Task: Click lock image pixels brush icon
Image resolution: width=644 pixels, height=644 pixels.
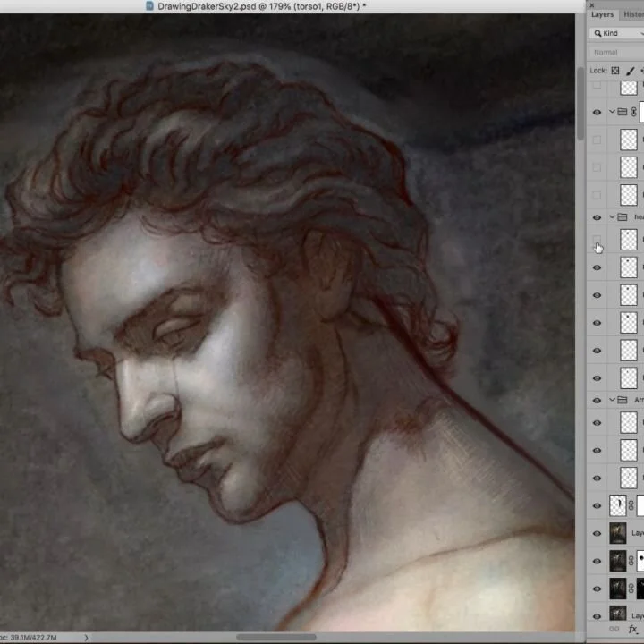Action: tap(631, 71)
